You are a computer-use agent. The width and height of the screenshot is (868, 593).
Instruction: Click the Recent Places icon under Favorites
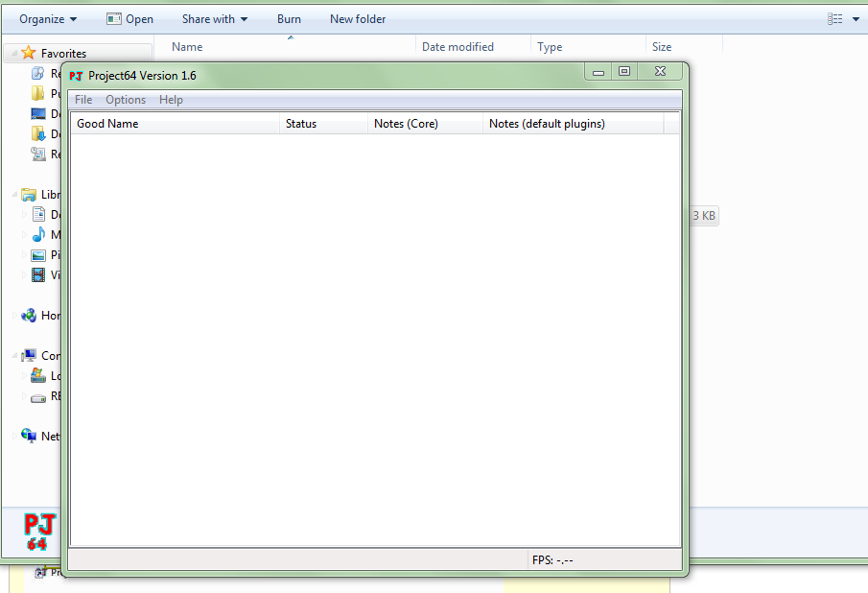click(x=37, y=73)
